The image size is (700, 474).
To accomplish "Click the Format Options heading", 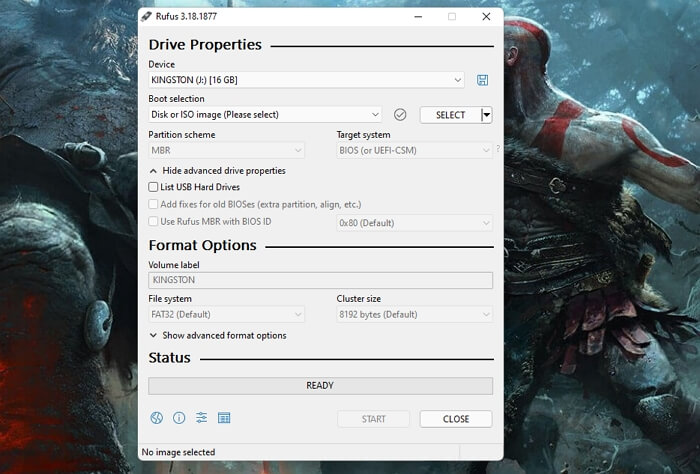I will (202, 245).
